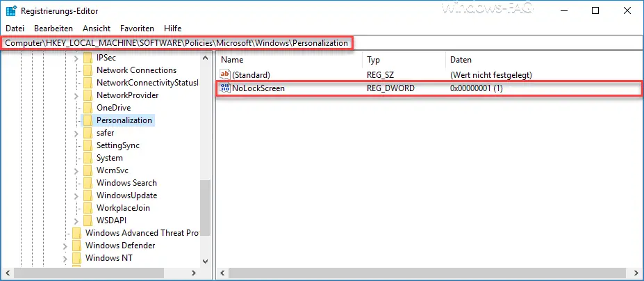Image resolution: width=644 pixels, height=281 pixels.
Task: Click the (Standard) string value icon
Action: pyautogui.click(x=225, y=75)
